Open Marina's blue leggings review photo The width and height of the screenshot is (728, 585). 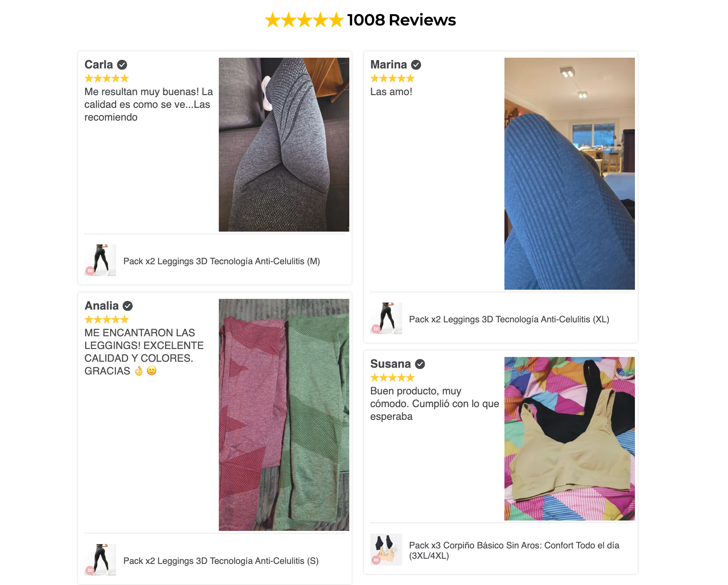[x=570, y=174]
